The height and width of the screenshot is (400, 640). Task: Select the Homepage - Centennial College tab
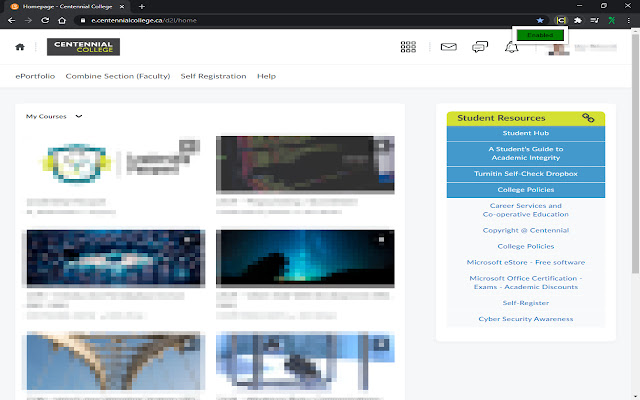click(67, 7)
